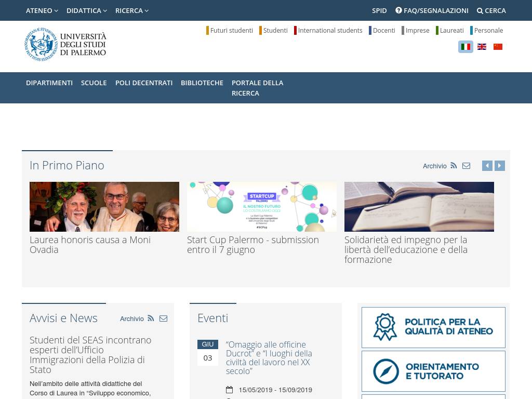The height and width of the screenshot is (399, 532).
Task: Open the Laurea honoris causa Moni Ovadia photo
Action: pos(104,206)
